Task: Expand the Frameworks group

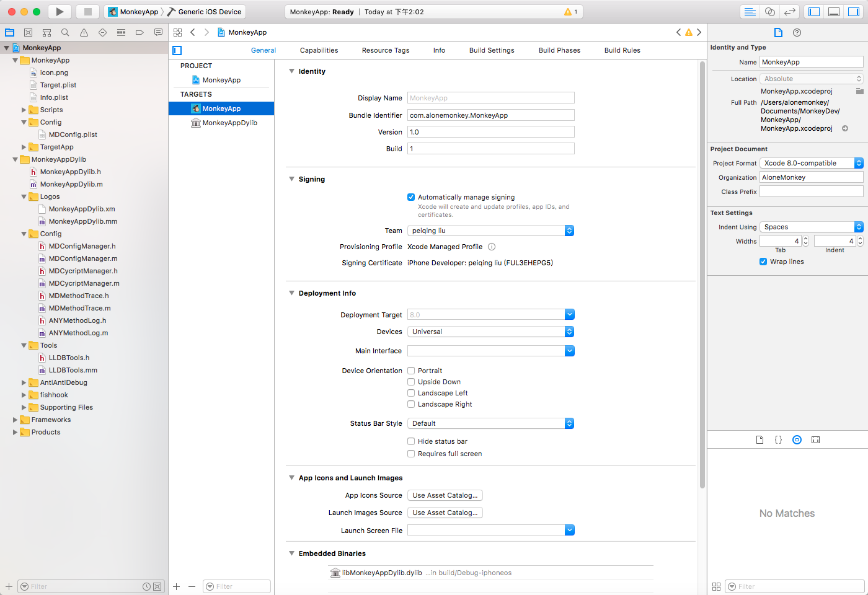Action: point(15,420)
